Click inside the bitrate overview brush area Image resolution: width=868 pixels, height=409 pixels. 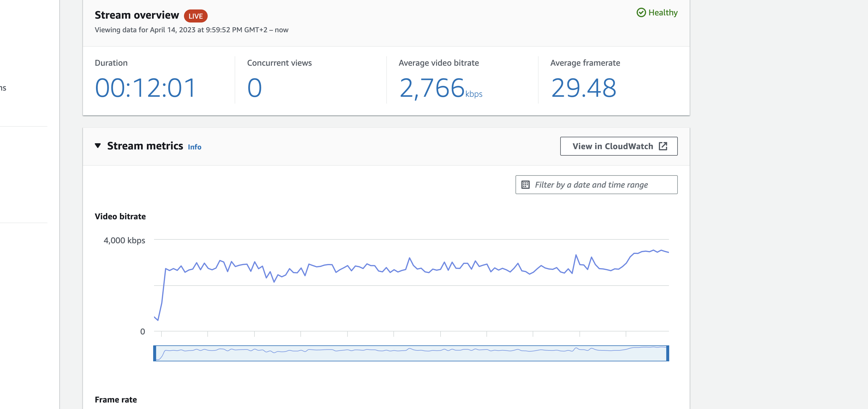coord(411,353)
